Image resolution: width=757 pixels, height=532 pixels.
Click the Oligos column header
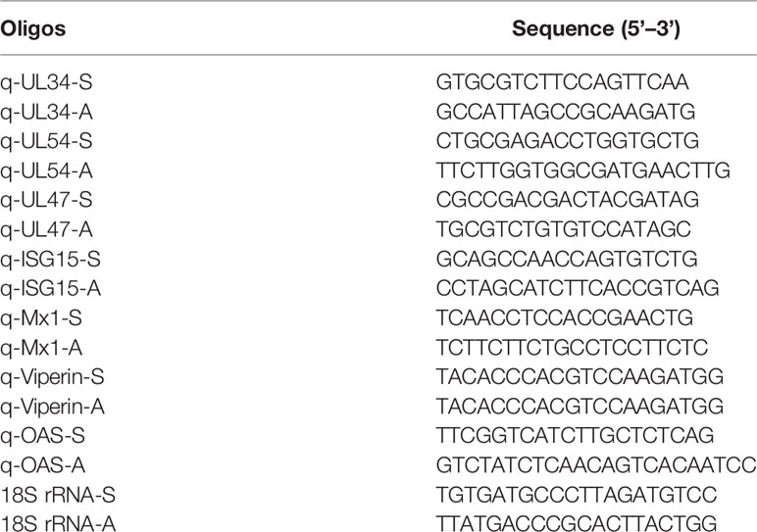pyautogui.click(x=32, y=29)
